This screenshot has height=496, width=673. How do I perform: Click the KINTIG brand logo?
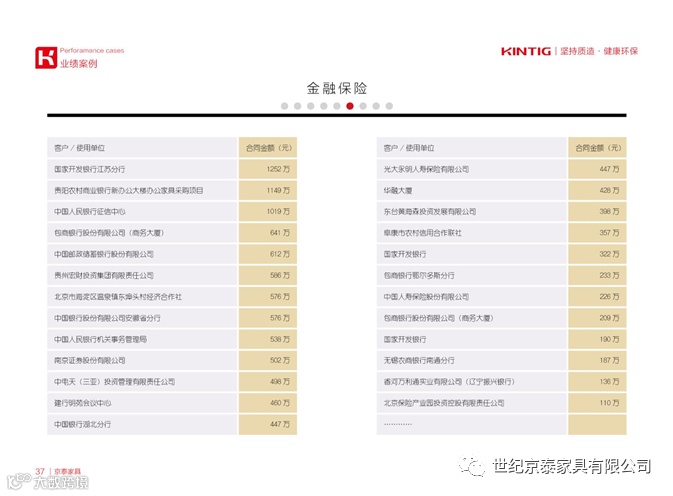(526, 51)
